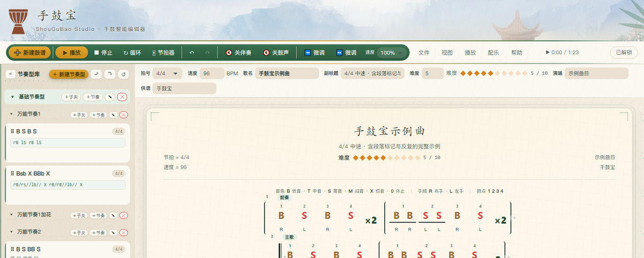Viewport: 644px width, 258px height.
Task: Click the 速度 96 BPM field
Action: click(212, 73)
